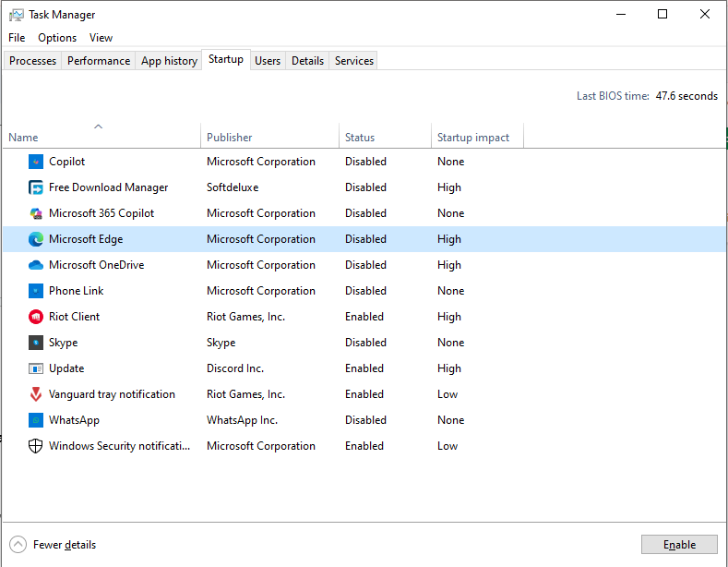The height and width of the screenshot is (567, 728).
Task: Click Vanguard's Low startup impact
Action: pos(448,394)
